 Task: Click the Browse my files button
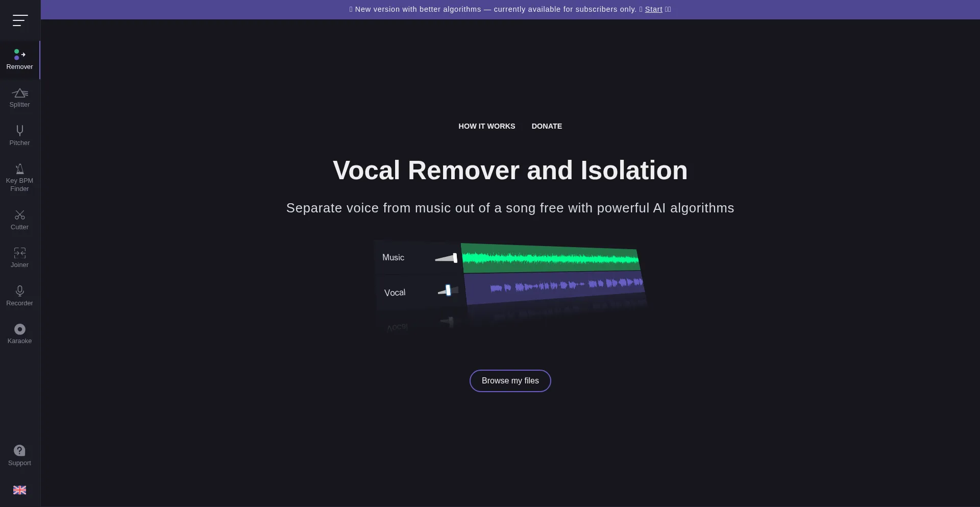click(x=510, y=381)
